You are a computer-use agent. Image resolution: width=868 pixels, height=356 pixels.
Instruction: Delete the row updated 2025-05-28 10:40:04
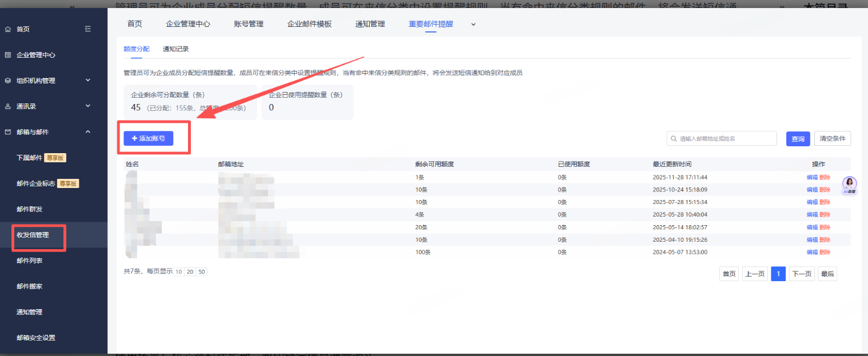[x=825, y=215]
